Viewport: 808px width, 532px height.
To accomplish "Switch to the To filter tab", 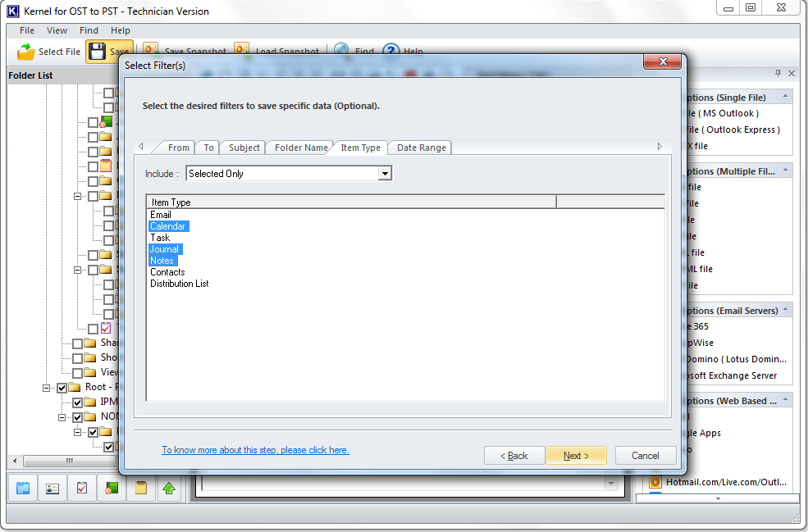I will [x=208, y=148].
